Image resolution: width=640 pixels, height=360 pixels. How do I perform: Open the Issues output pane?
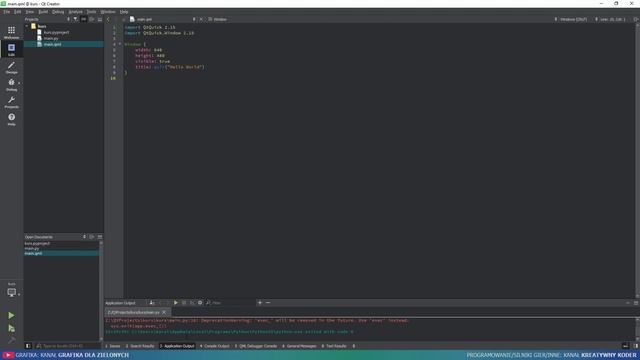click(x=113, y=346)
